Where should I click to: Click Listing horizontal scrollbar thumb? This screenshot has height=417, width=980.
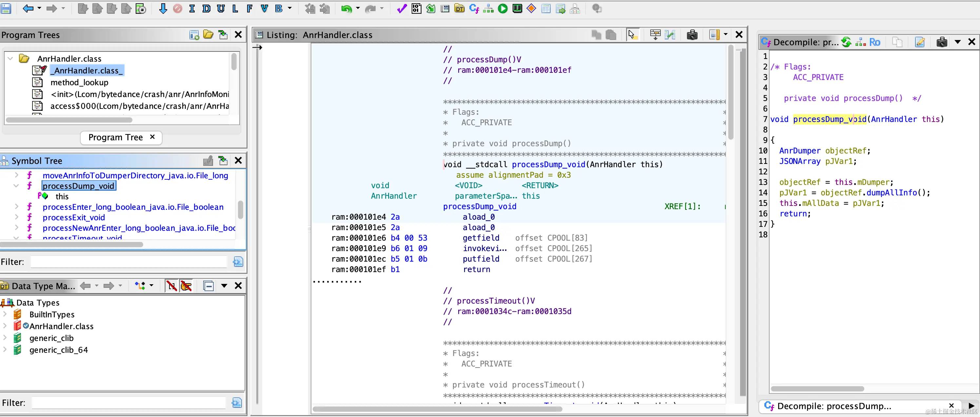(437, 409)
